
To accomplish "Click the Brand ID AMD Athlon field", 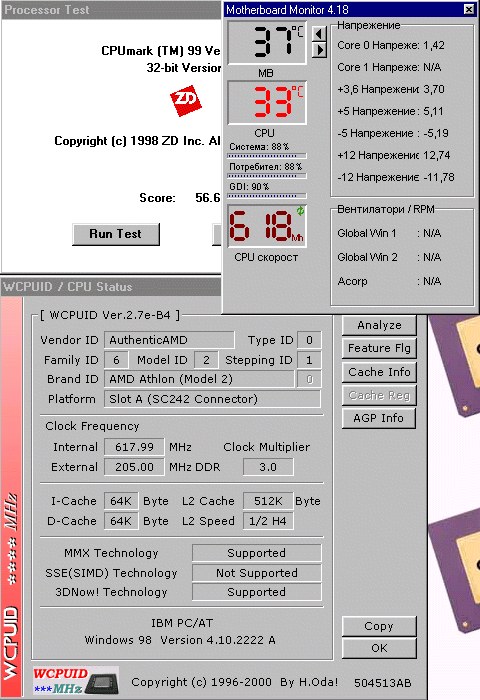I will [x=199, y=379].
